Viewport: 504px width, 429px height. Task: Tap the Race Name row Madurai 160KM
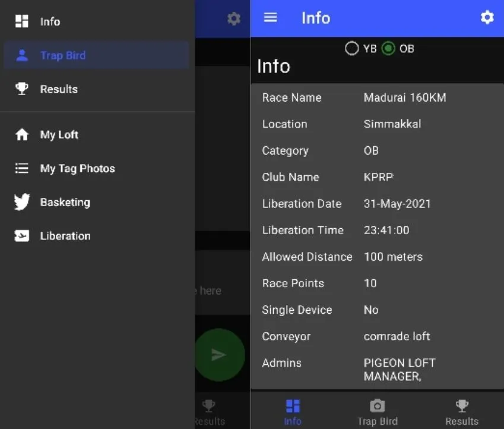[x=378, y=97]
